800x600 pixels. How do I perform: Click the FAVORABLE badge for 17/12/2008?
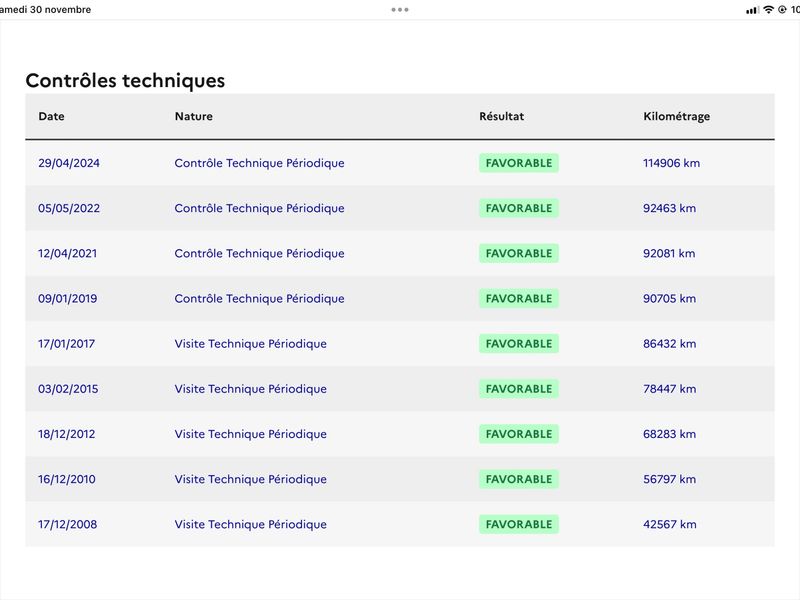(518, 524)
